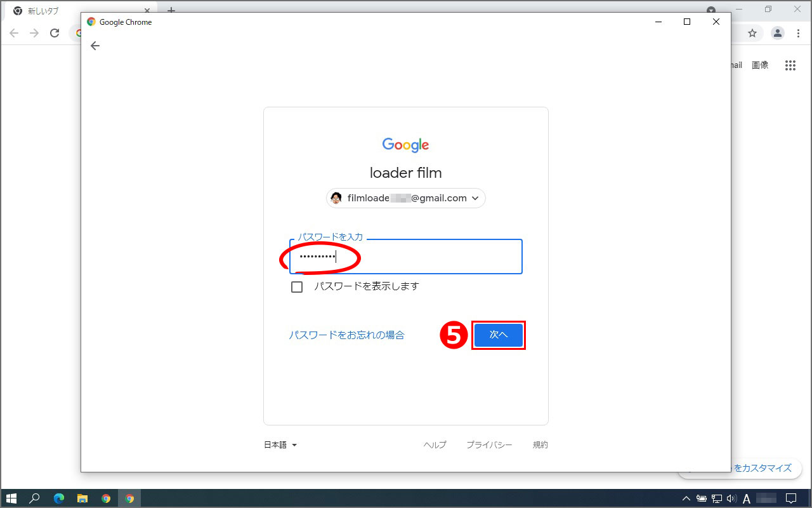The height and width of the screenshot is (508, 812).
Task: Open the Windows Start menu
Action: point(11,498)
